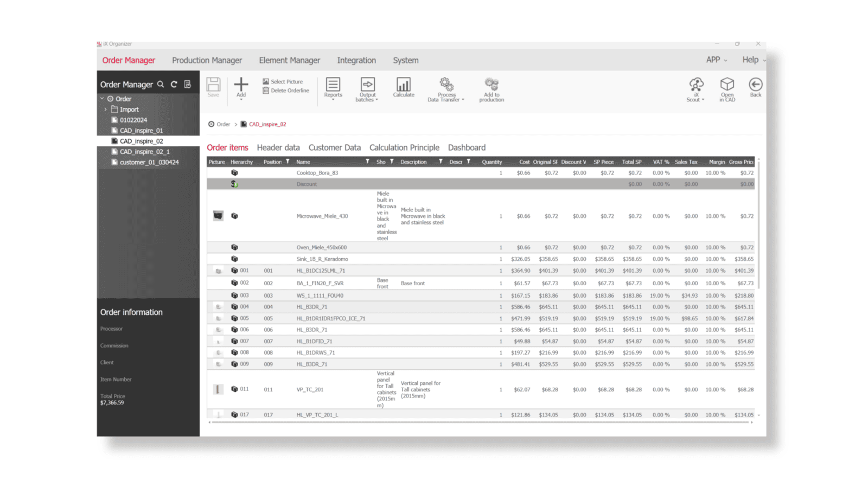
Task: Click the Order Manager refresh icon
Action: (174, 84)
